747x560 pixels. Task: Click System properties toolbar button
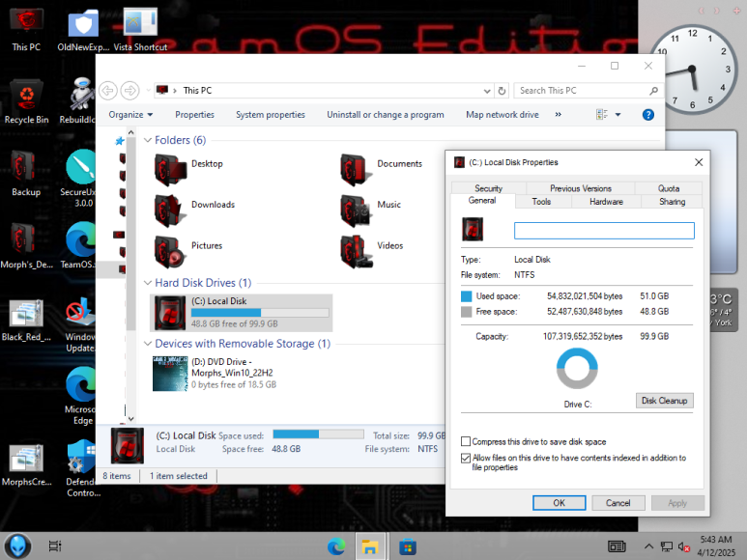[271, 115]
